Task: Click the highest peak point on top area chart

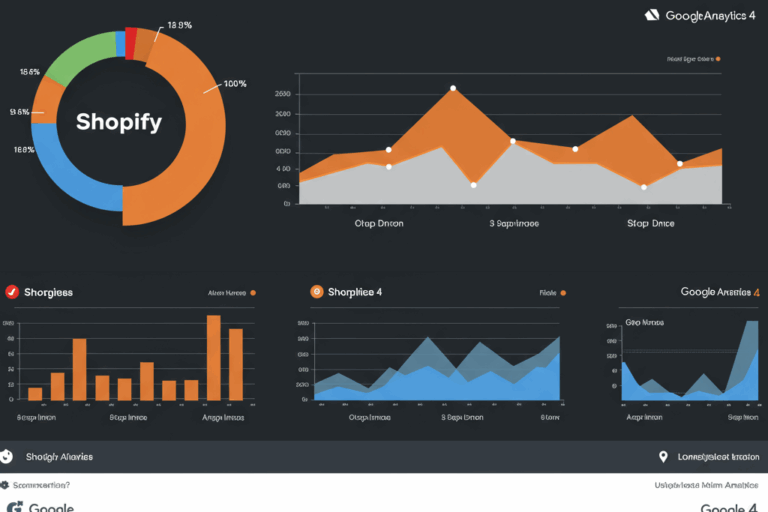Action: click(453, 88)
